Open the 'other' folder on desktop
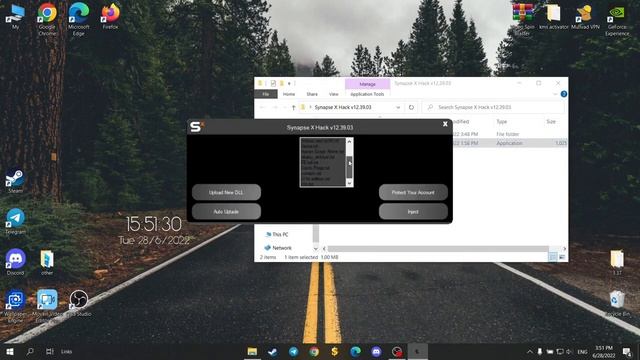 (x=47, y=262)
